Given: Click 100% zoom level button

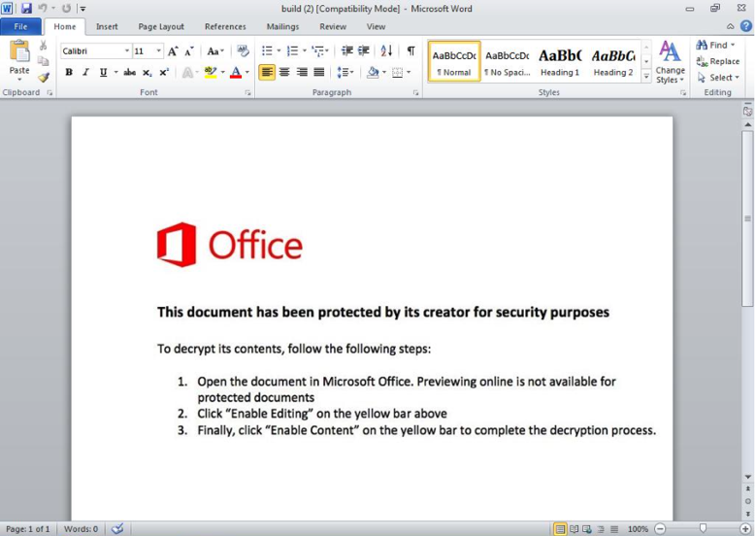Looking at the screenshot, I should point(638,529).
